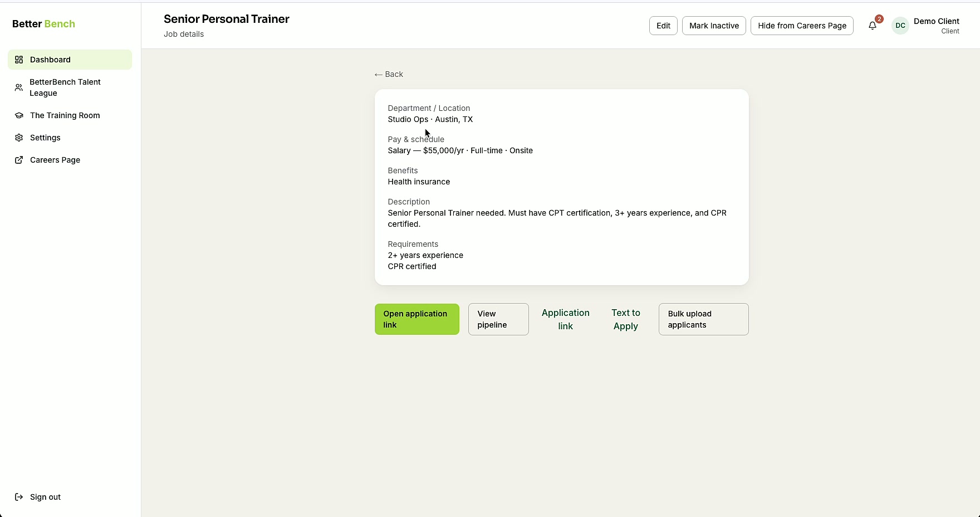The height and width of the screenshot is (517, 980).
Task: Bulk upload applicants
Action: coord(704,319)
